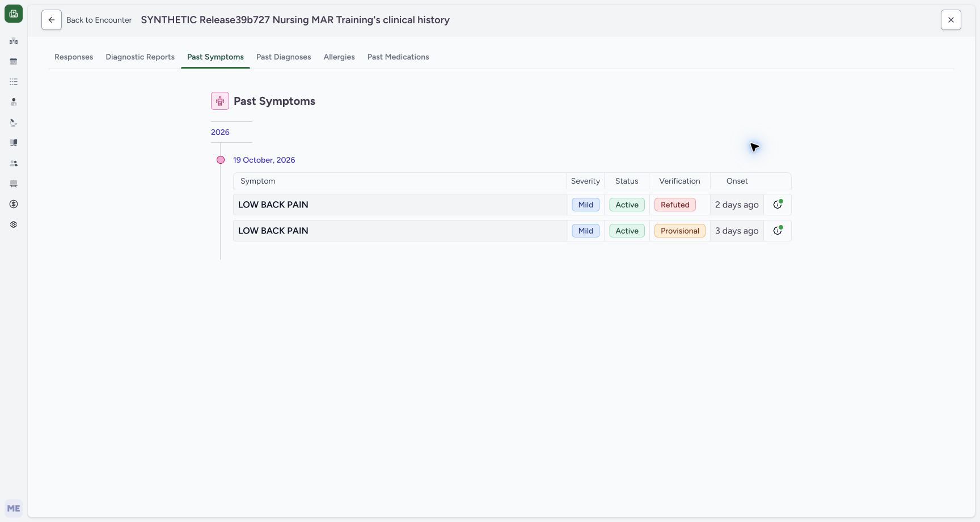
Task: Select the Past Symptoms tab
Action: click(x=216, y=57)
